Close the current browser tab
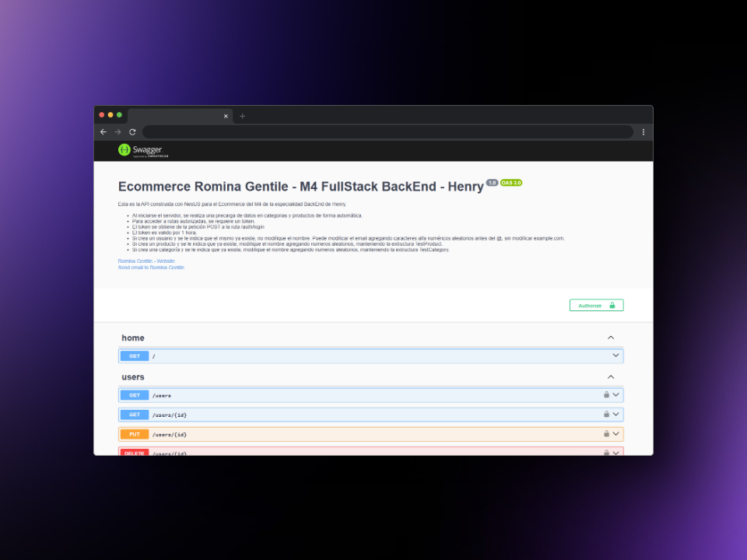The image size is (747, 560). 226,116
